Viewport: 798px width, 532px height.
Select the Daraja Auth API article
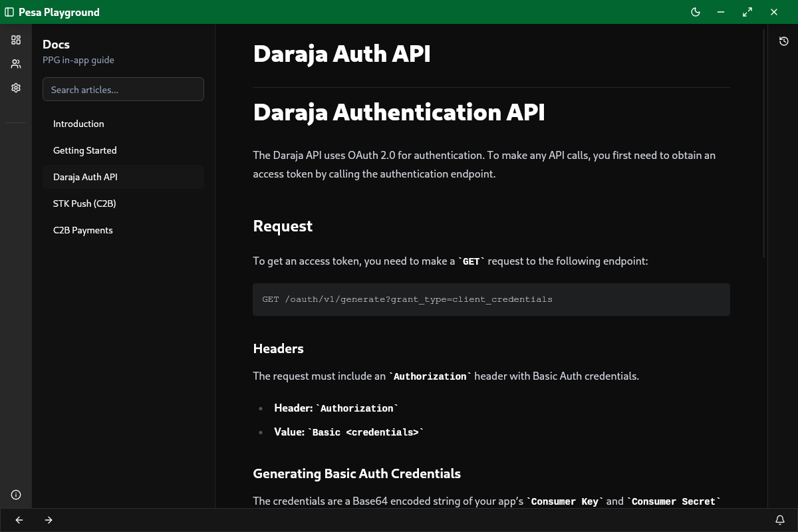pos(123,177)
